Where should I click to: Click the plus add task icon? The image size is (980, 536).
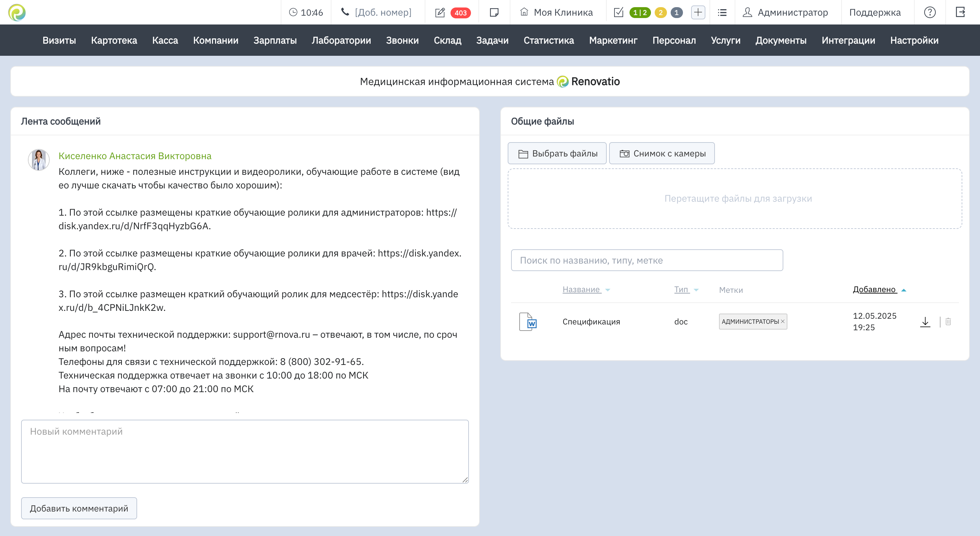pos(698,13)
